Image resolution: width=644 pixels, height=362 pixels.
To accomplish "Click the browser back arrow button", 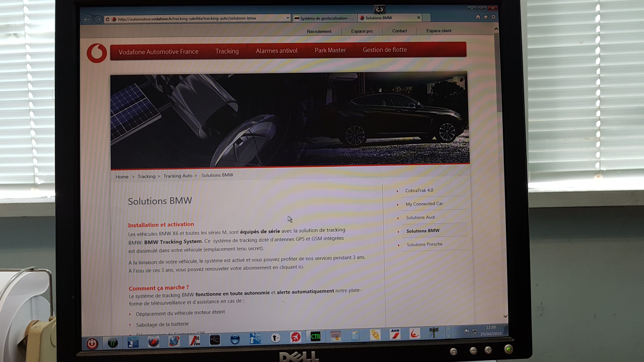I will 87,19.
